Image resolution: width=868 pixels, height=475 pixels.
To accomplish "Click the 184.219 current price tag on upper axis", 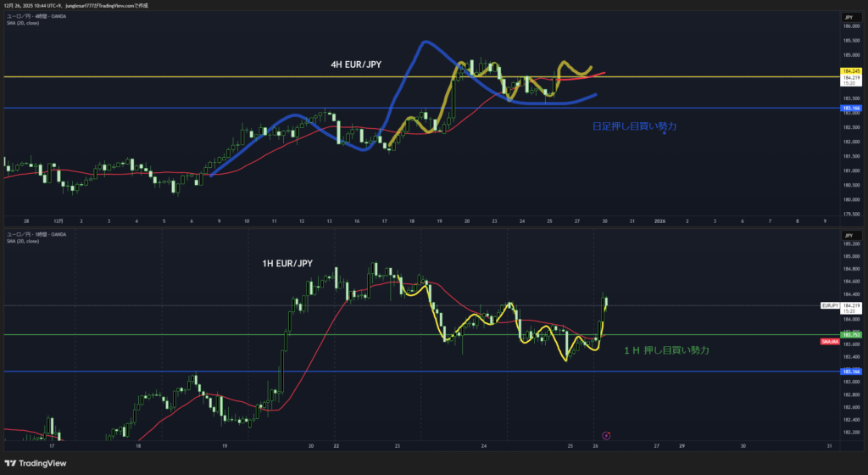I will click(851, 79).
